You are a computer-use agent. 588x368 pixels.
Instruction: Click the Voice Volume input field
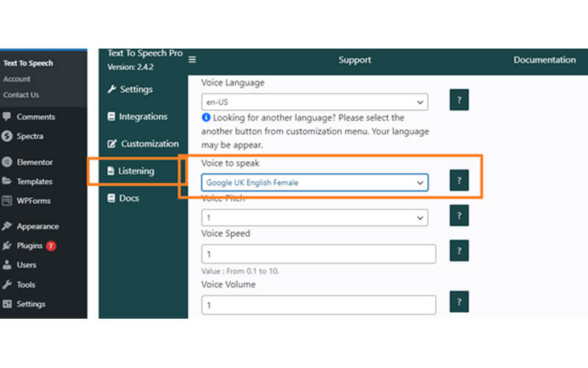[319, 305]
